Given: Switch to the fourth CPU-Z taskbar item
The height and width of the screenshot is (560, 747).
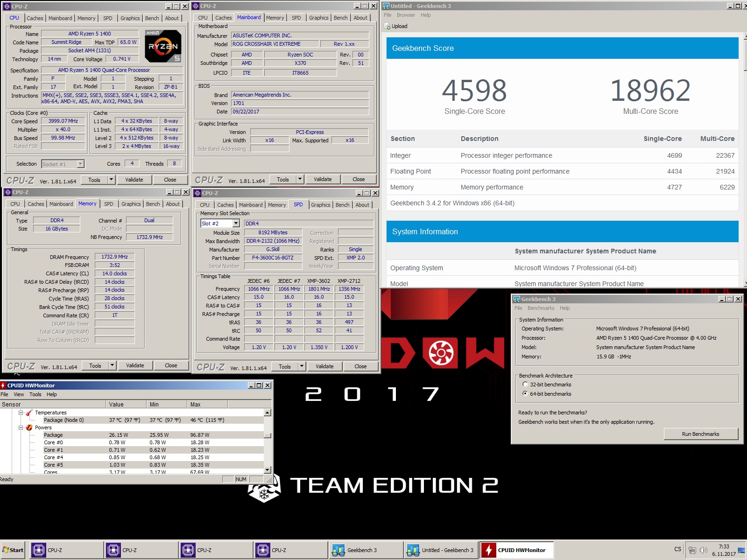Looking at the screenshot, I should click(x=291, y=550).
